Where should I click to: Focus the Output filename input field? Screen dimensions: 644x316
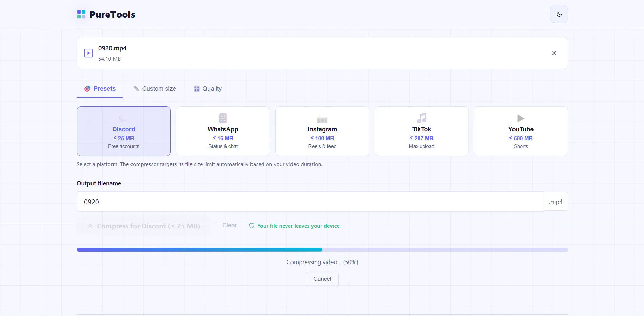coord(310,202)
